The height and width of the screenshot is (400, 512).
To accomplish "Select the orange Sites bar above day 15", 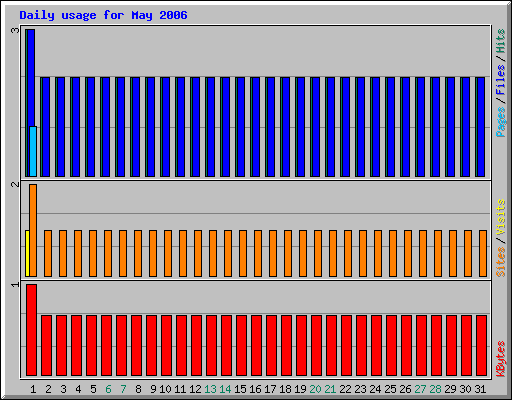I will coord(243,253).
